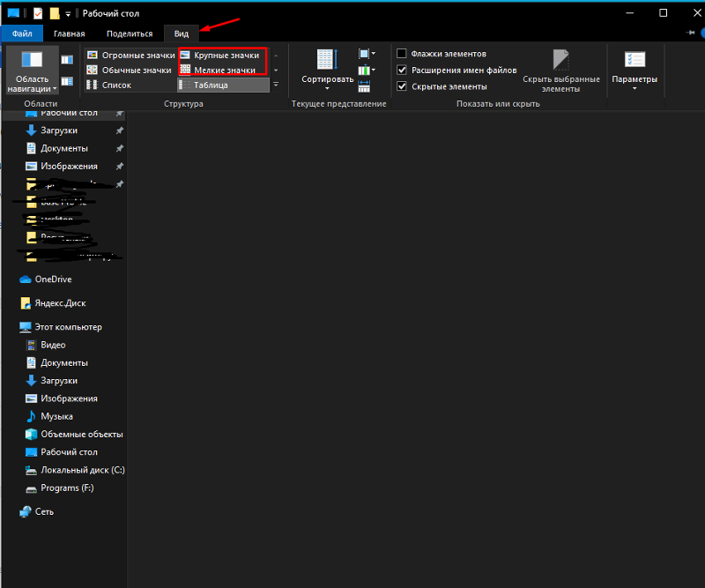Open Рабочий стол under Этот компьютер
Viewport: 705px width, 588px height.
pyautogui.click(x=69, y=452)
